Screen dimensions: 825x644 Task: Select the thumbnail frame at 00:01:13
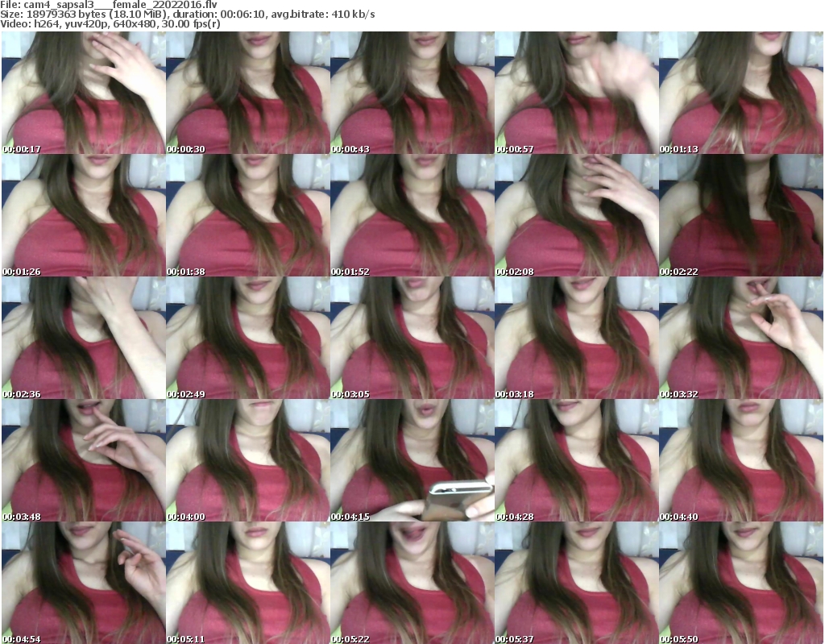coord(741,93)
